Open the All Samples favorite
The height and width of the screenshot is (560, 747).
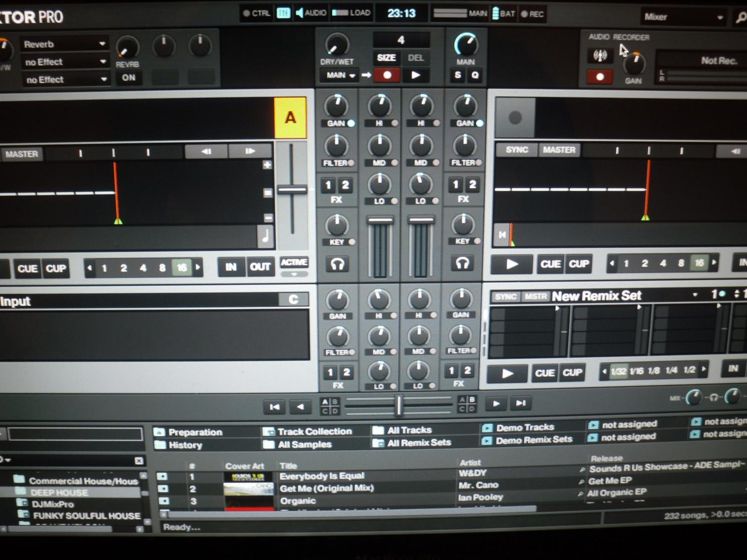tap(305, 445)
